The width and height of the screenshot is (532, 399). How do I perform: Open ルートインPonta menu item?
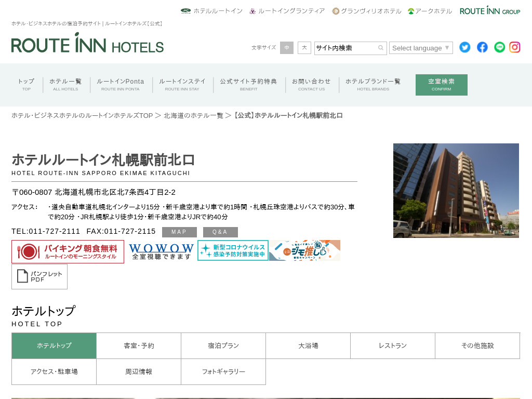tap(120, 85)
